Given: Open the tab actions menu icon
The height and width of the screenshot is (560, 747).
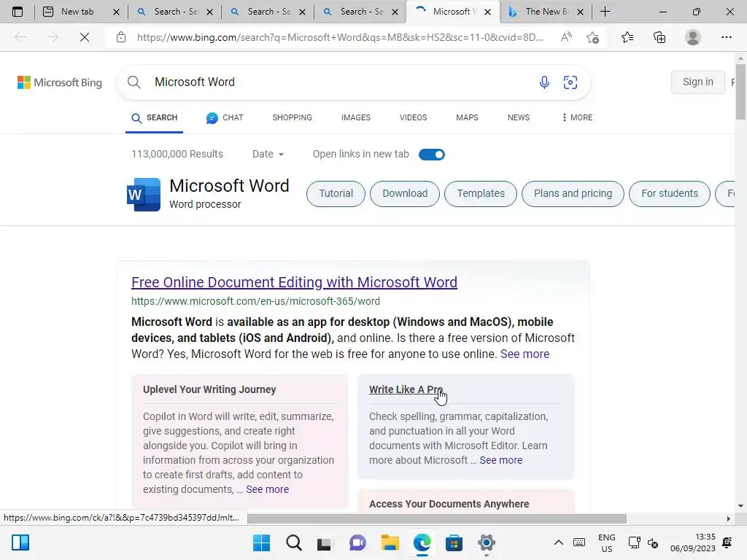Looking at the screenshot, I should (18, 12).
